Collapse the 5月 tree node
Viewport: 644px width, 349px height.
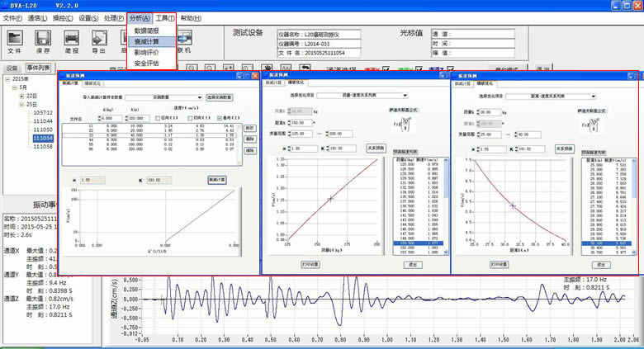click(14, 87)
